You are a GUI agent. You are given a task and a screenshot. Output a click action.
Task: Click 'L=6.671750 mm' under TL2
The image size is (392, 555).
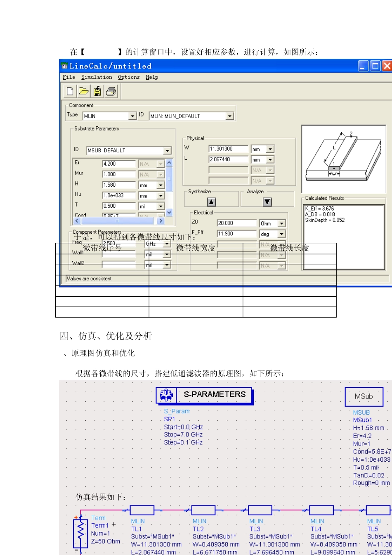(215, 552)
